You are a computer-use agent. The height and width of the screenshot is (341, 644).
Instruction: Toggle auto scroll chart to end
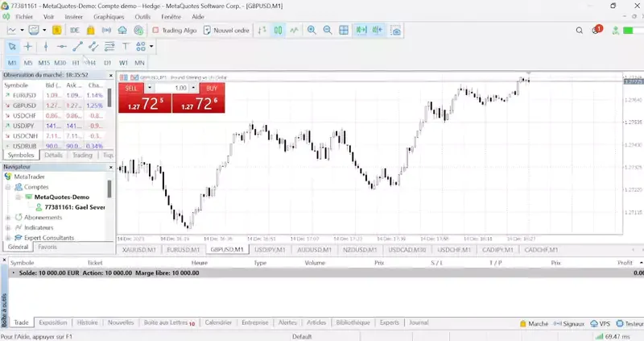361,30
